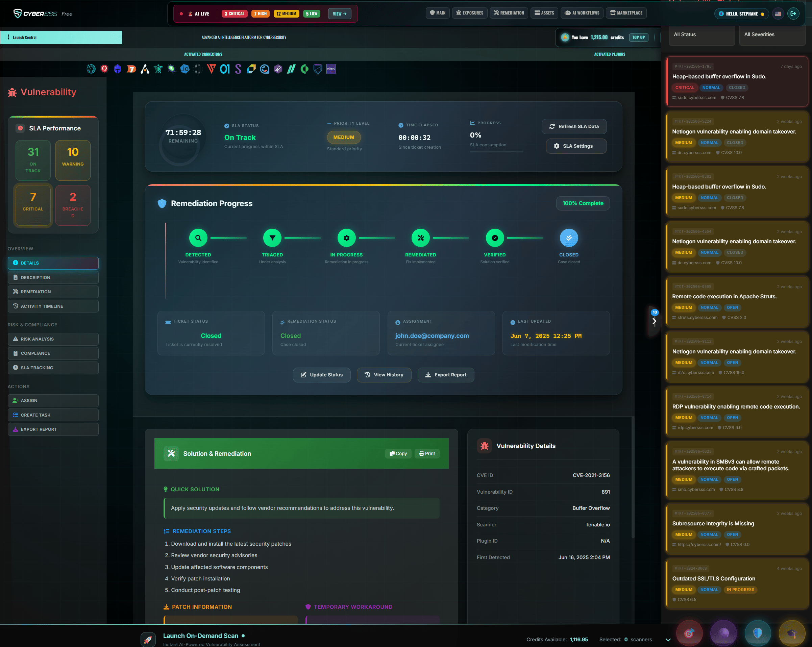Open the AI WORKFLOWS navigation tab
812x647 pixels.
point(582,13)
